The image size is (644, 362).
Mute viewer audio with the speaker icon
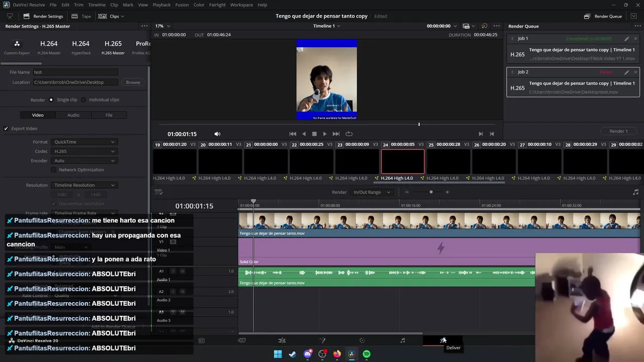pos(217,134)
